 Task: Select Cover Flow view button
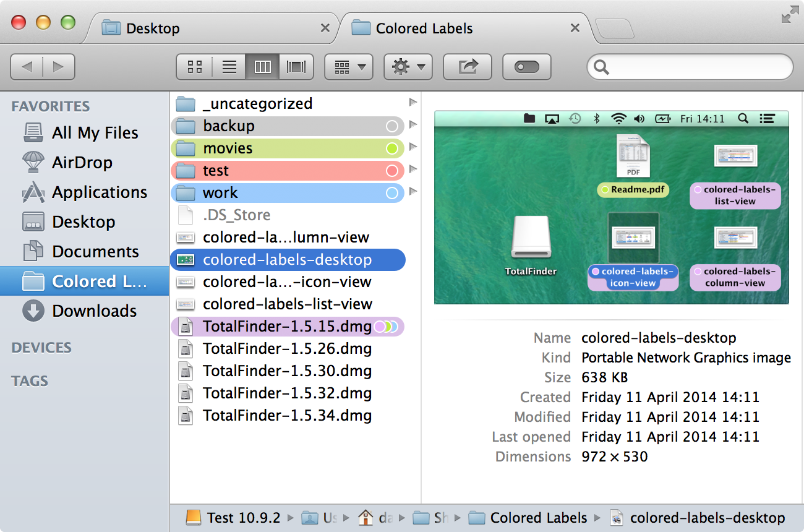[296, 67]
